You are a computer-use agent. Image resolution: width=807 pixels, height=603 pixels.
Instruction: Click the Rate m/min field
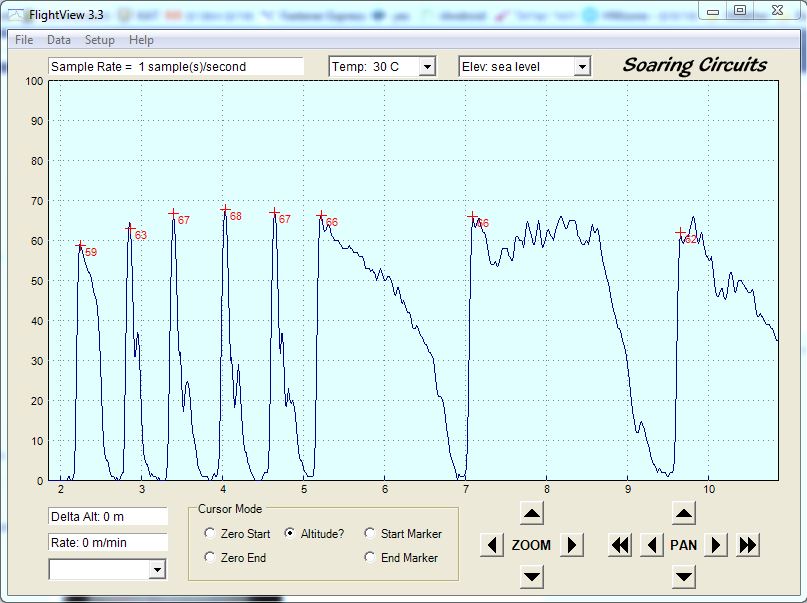click(x=108, y=542)
